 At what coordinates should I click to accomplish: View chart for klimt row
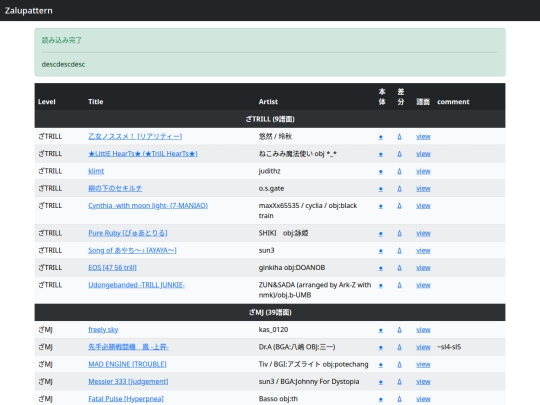[x=423, y=171]
